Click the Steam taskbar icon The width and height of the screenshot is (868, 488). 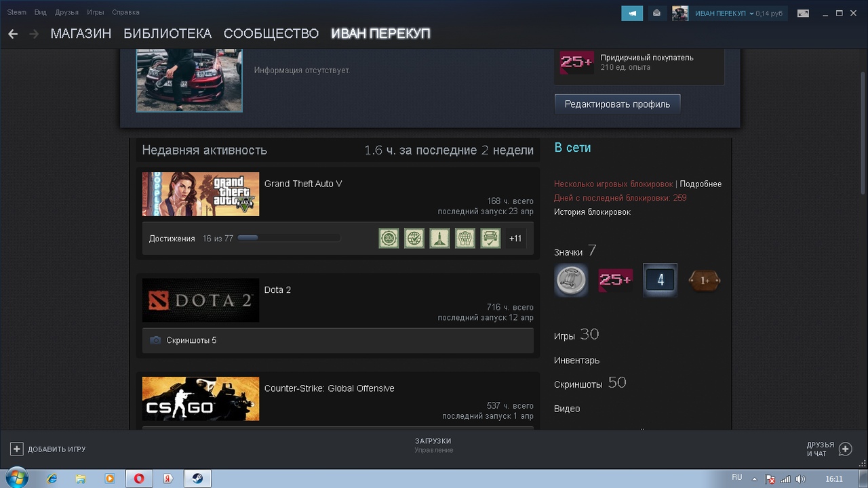(x=198, y=479)
